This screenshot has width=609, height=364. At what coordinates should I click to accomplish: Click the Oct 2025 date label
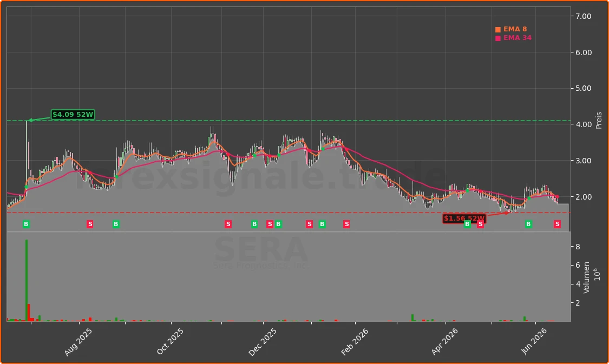(170, 341)
